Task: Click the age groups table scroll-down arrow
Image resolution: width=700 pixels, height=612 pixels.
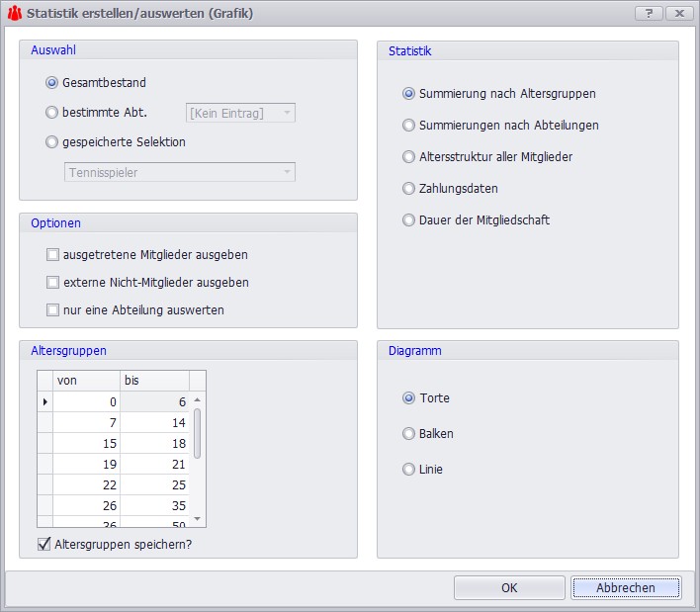Action: point(197,519)
